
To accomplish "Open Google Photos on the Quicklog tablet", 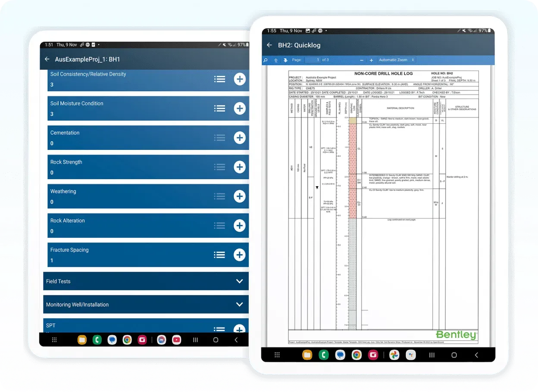I will [394, 355].
